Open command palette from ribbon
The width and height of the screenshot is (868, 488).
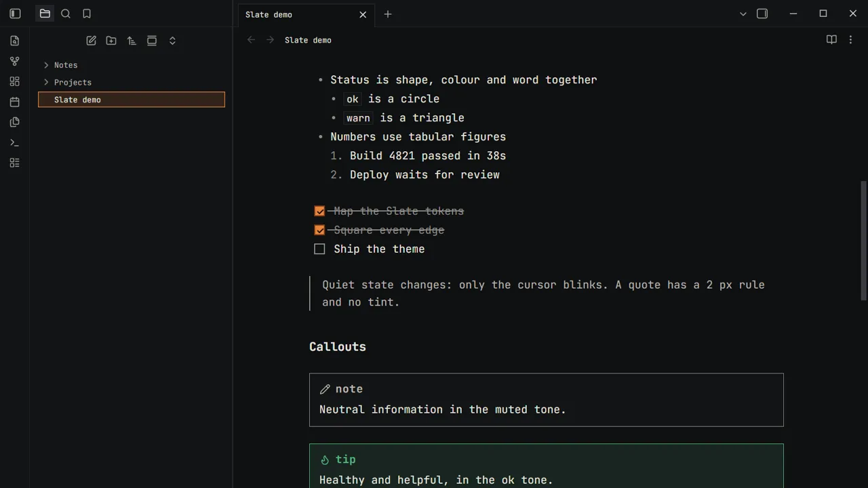(15, 142)
